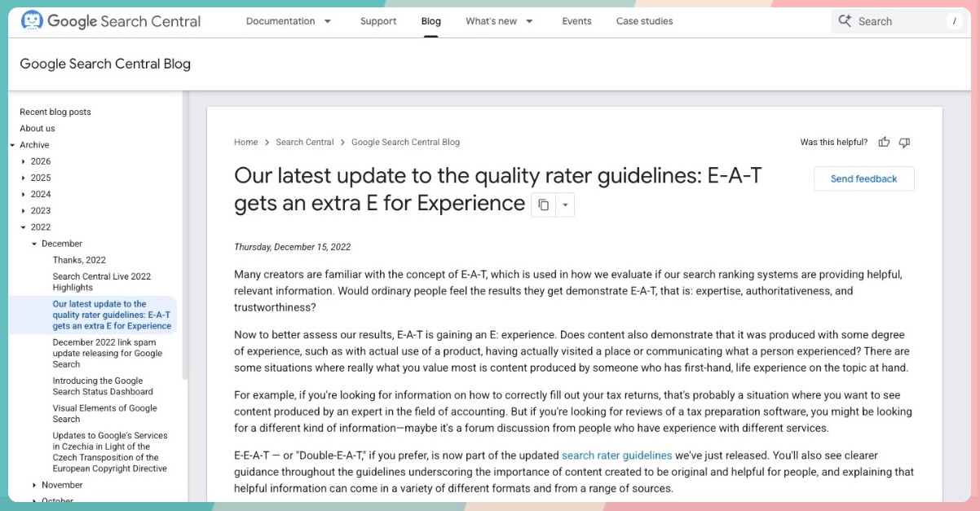Screen dimensions: 980x511
Task: Expand the 2025 archive year
Action: click(x=24, y=178)
